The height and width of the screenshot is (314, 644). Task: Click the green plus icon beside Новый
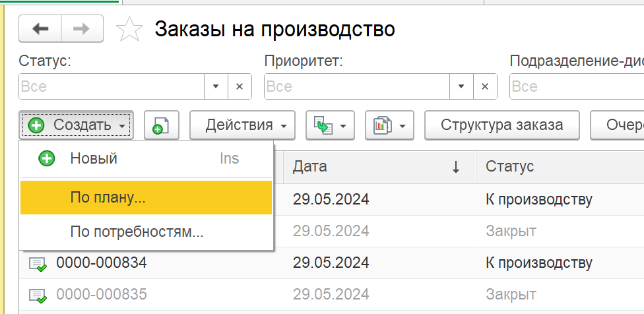46,159
